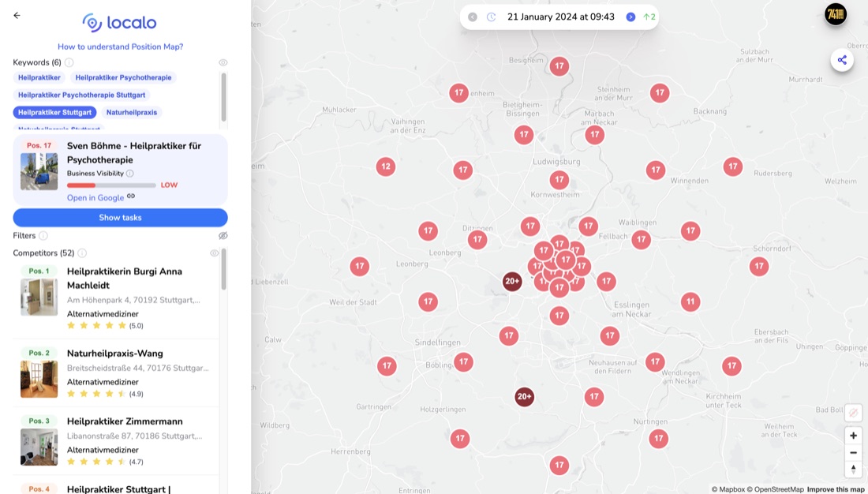Click the Show tasks button

click(120, 218)
